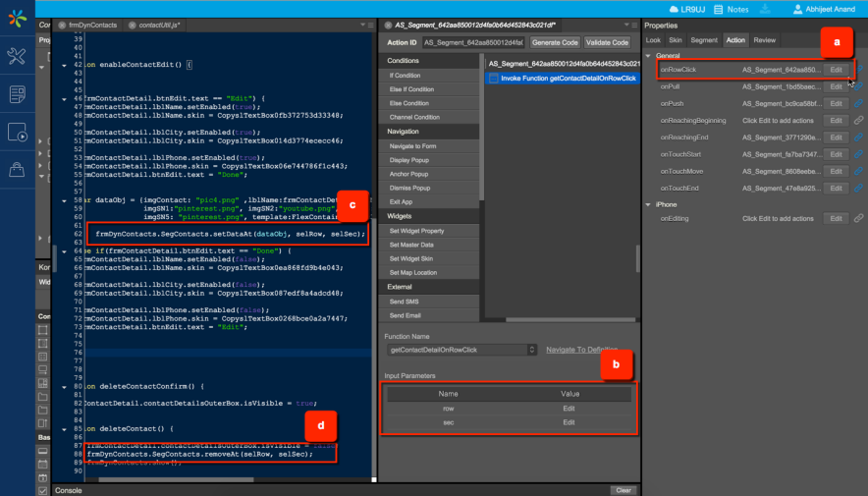Open the Segment properties tab
This screenshot has width=868, height=496.
click(x=704, y=40)
